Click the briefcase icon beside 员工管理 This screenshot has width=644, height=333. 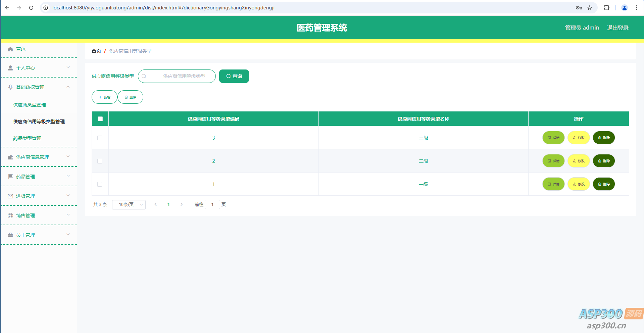10,235
